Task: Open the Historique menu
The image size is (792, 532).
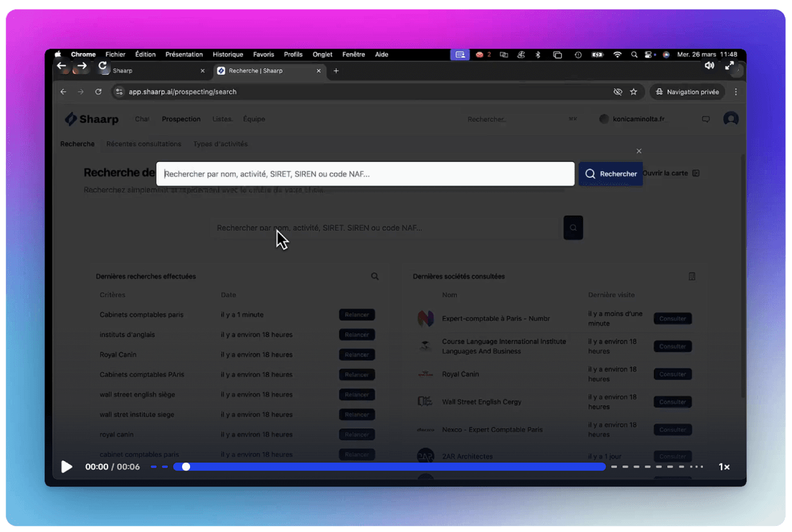Action: (228, 54)
